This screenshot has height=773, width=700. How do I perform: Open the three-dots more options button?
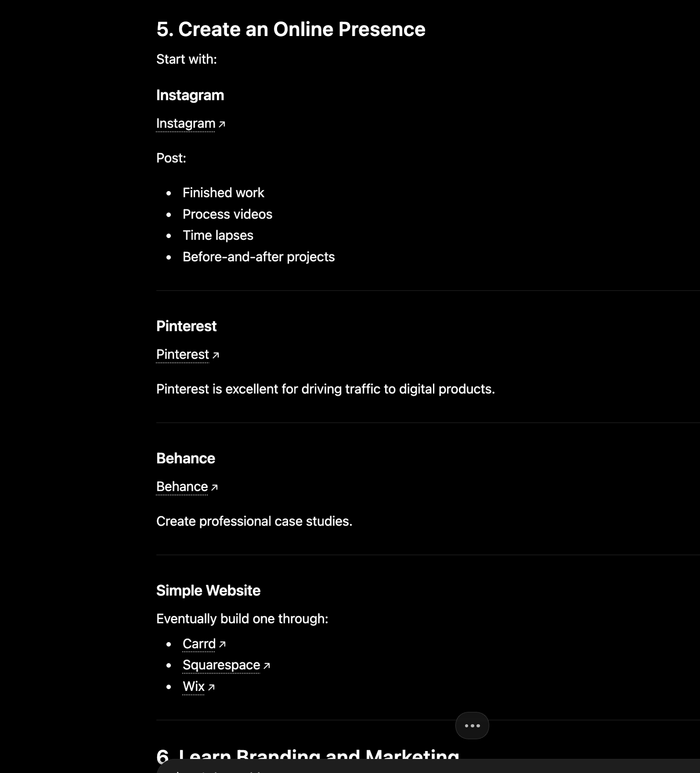tap(472, 726)
